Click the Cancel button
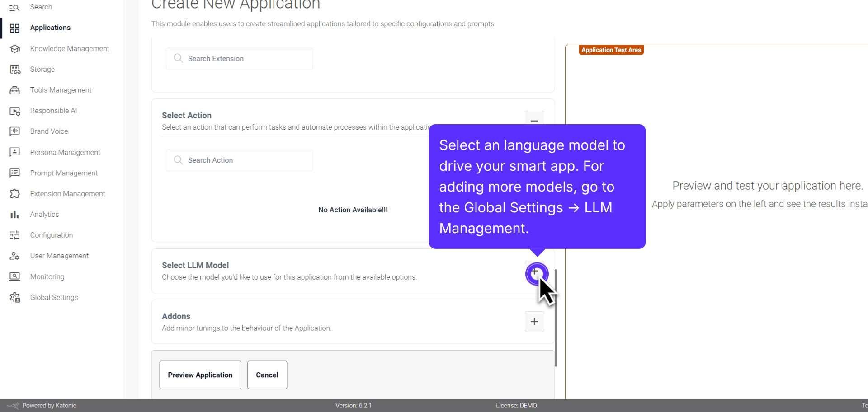 pyautogui.click(x=267, y=375)
